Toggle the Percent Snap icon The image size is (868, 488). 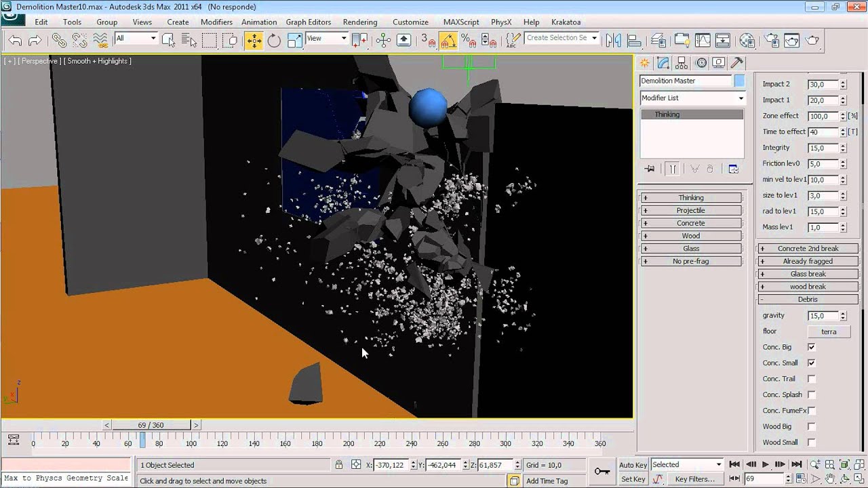point(469,41)
